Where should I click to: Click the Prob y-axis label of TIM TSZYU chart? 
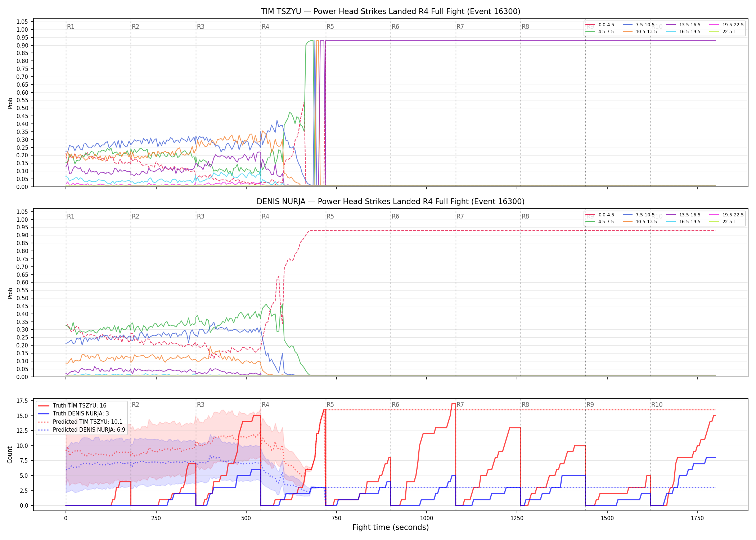(10, 103)
